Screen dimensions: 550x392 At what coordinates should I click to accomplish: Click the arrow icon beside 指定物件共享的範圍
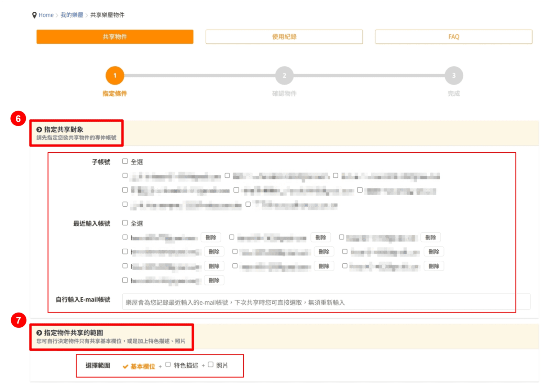[39, 333]
